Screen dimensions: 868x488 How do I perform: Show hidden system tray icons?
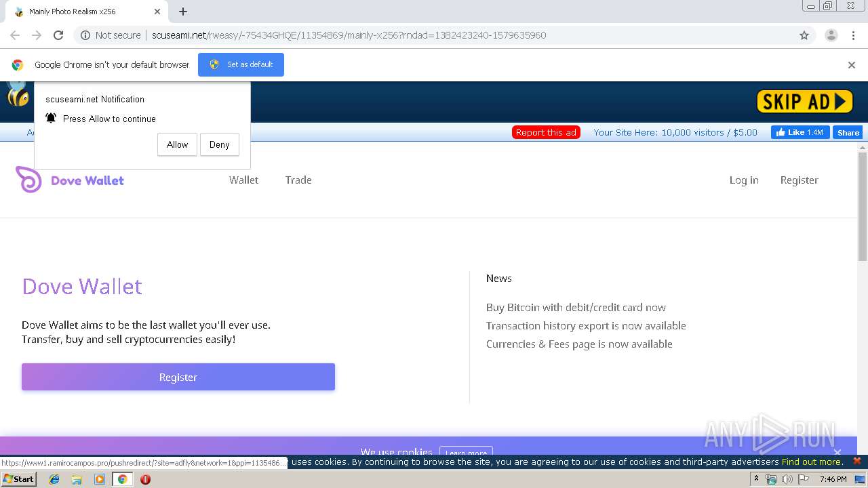pos(757,479)
